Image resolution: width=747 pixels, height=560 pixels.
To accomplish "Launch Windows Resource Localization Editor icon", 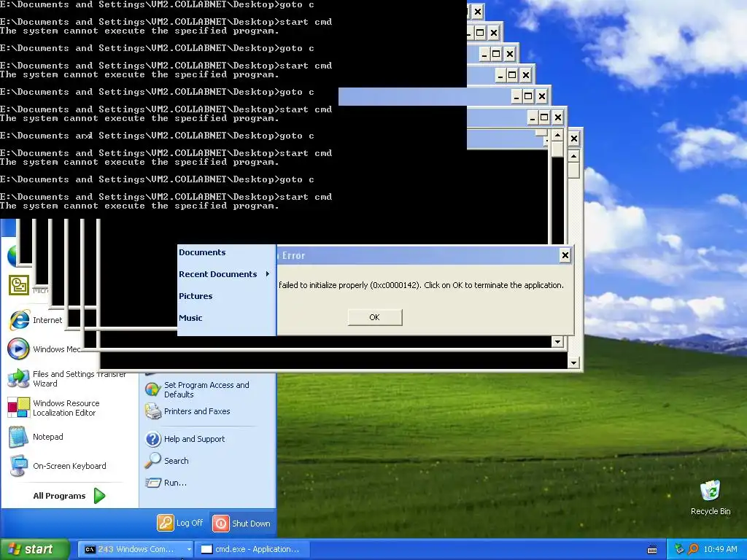I will click(x=18, y=408).
